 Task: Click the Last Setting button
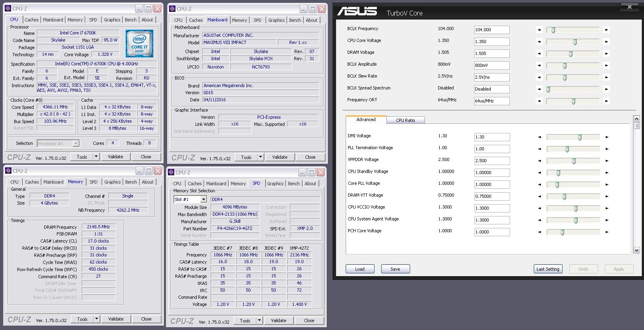(548, 269)
